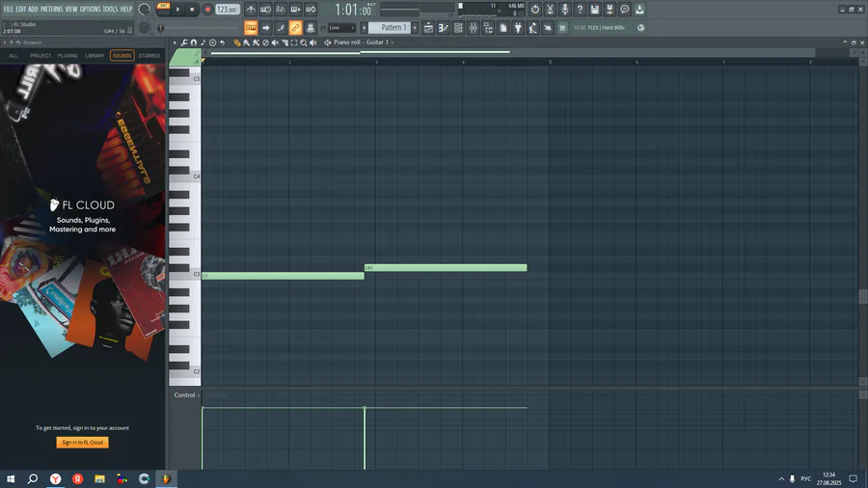The height and width of the screenshot is (488, 868).
Task: Stop playback with the stop button
Action: coord(192,10)
